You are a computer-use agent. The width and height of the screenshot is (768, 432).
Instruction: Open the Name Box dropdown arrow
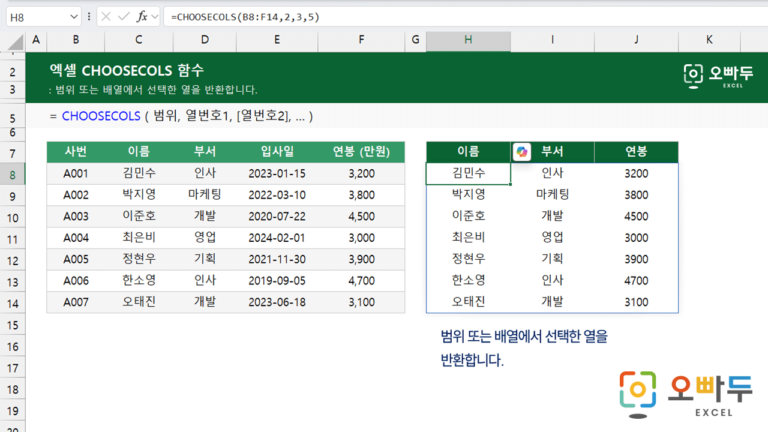pos(73,17)
